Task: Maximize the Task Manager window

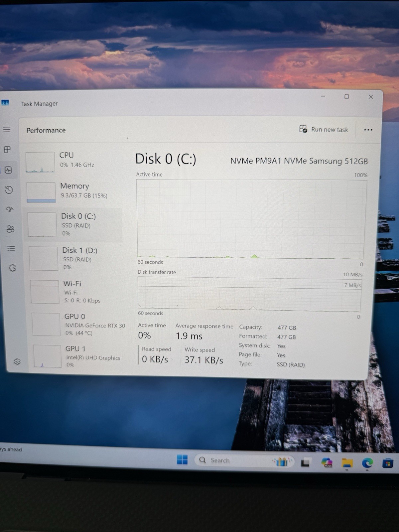Action: pyautogui.click(x=346, y=96)
